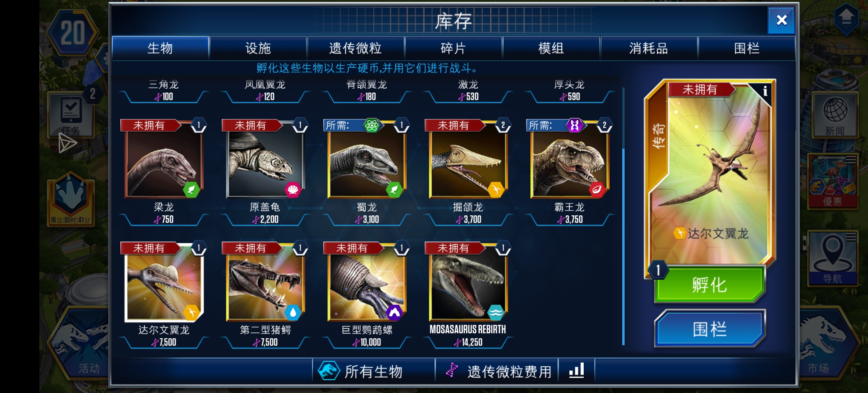868x393 pixels.
Task: Switch to the 碎片 tab
Action: click(453, 48)
